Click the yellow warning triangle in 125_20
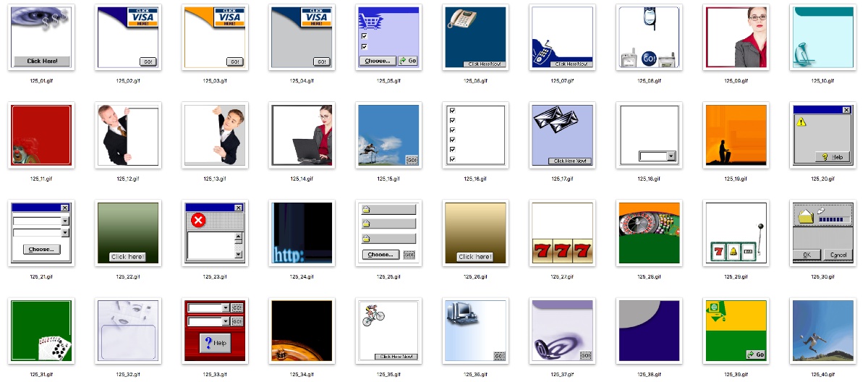868x382 pixels. point(801,122)
